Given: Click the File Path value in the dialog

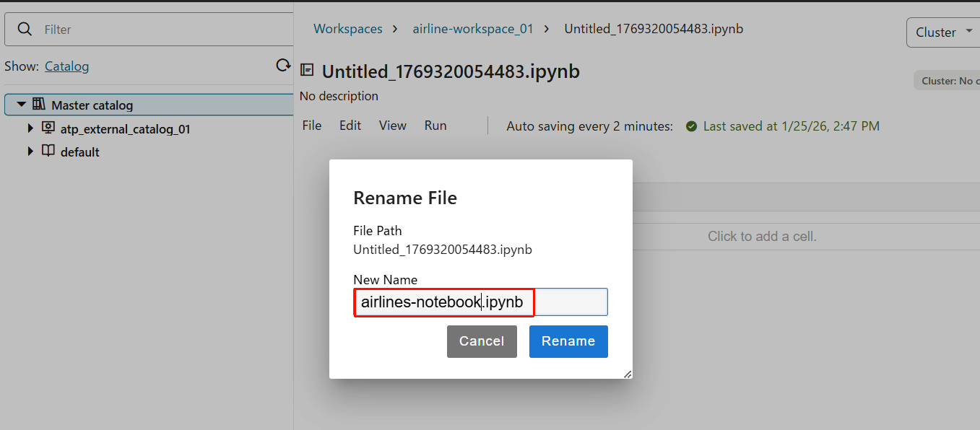Looking at the screenshot, I should (443, 250).
